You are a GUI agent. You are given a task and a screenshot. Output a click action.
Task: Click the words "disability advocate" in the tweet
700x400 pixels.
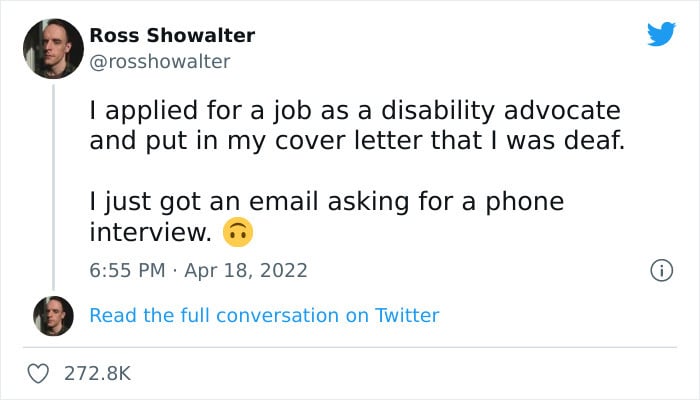coord(500,111)
